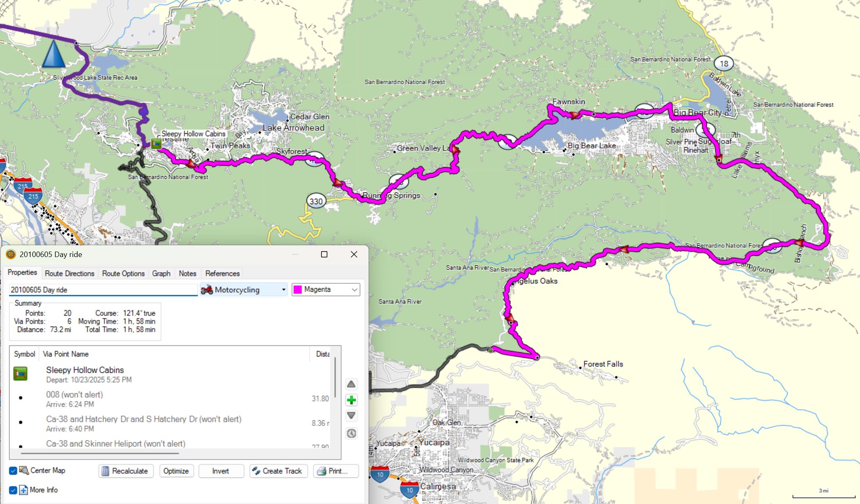Screen dimensions: 860x504
Task: Uncheck the Center Map checkbox
Action: [13, 470]
